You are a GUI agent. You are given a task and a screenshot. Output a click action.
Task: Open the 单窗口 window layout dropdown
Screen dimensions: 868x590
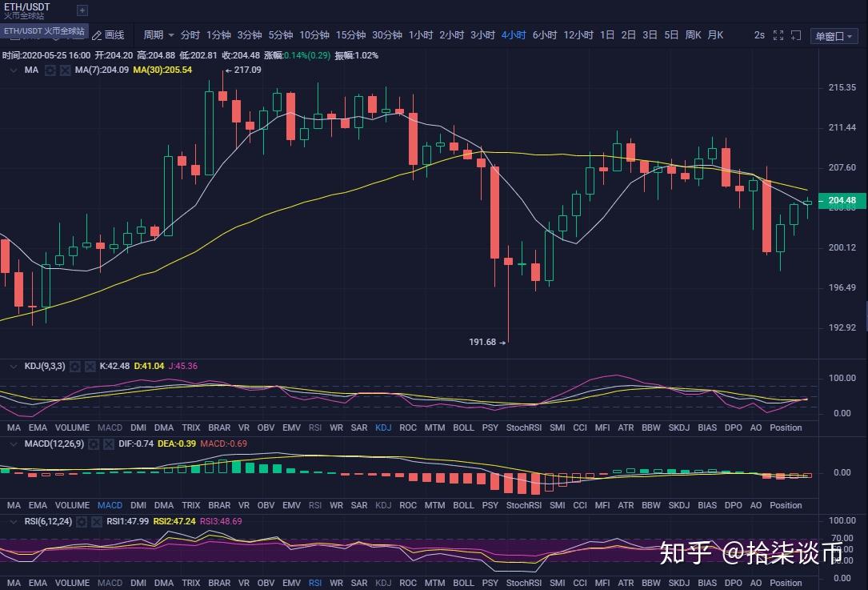tap(834, 36)
